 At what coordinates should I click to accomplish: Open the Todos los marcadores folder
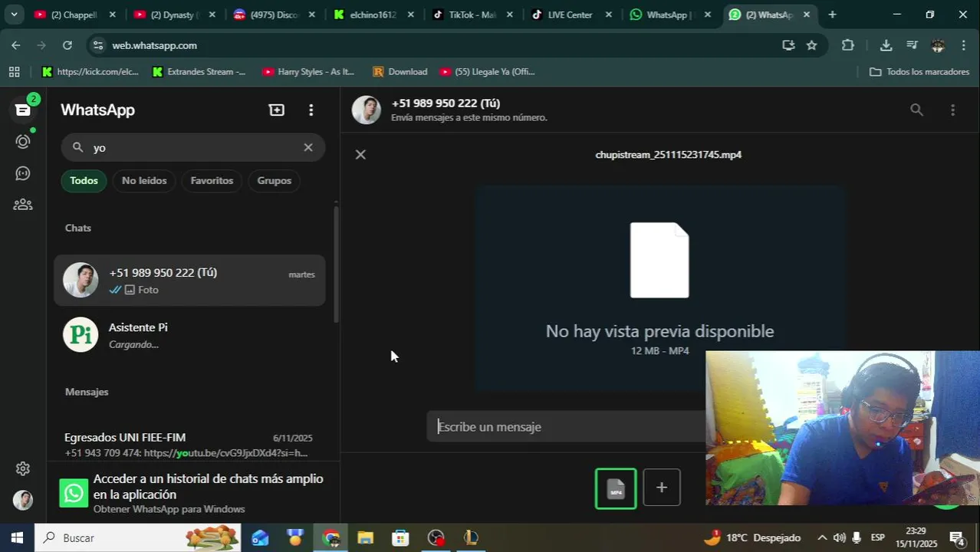919,71
